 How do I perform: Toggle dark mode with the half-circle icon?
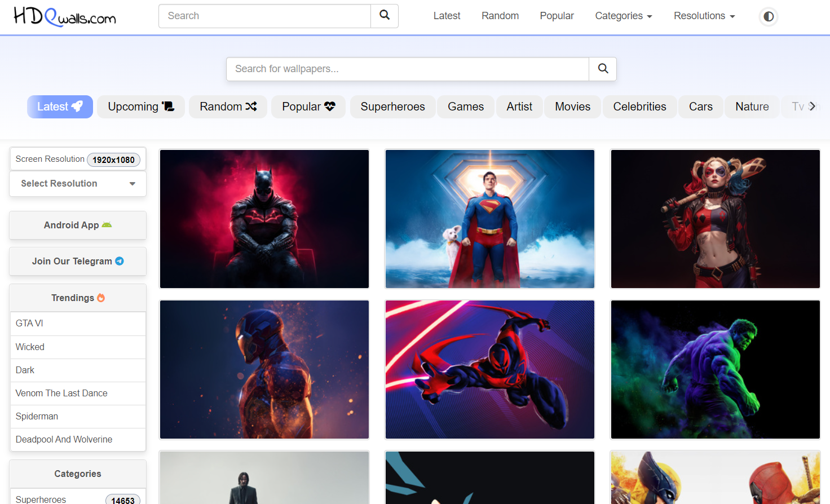[768, 16]
